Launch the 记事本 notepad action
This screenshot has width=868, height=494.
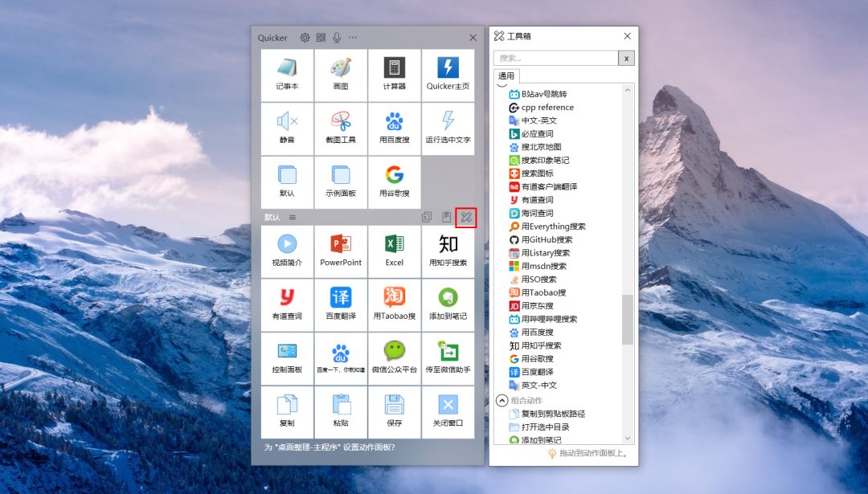(287, 76)
